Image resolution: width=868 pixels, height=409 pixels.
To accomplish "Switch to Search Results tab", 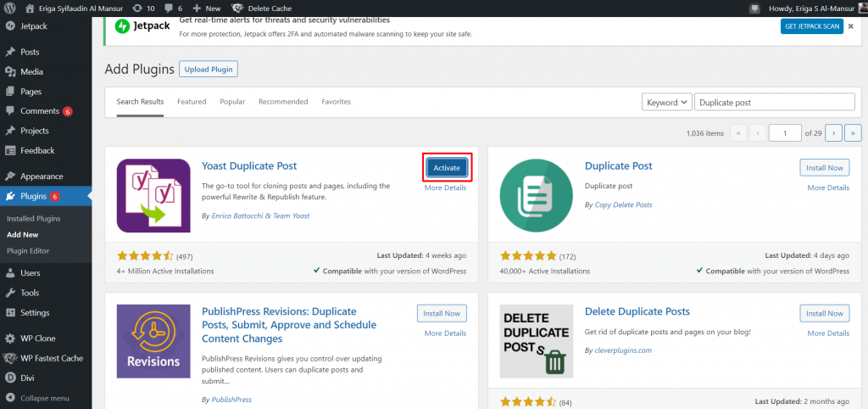I will pos(140,102).
